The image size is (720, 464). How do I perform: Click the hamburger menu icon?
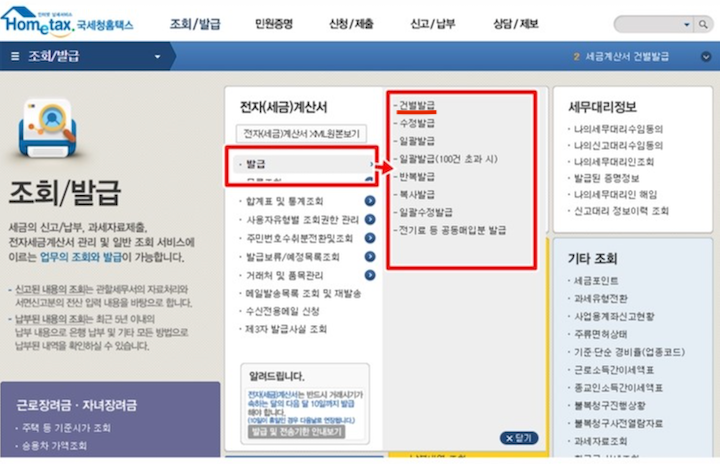click(x=15, y=56)
